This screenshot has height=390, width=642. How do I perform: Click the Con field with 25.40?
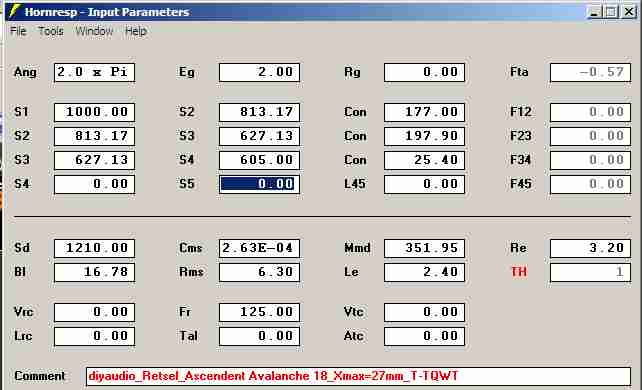click(x=425, y=160)
